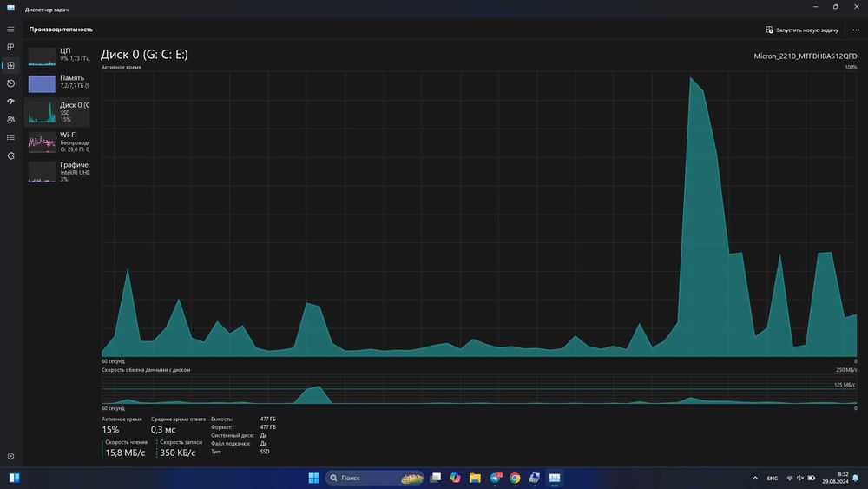Image resolution: width=868 pixels, height=489 pixels.
Task: Click the Диск 0 (G: C: E:) heading
Action: point(144,54)
